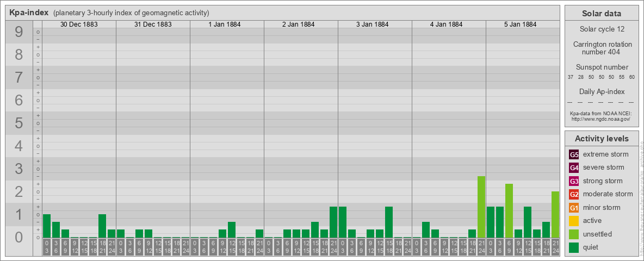Click the quiet bar on 30 Dec 18-21
644x261 pixels.
point(102,226)
